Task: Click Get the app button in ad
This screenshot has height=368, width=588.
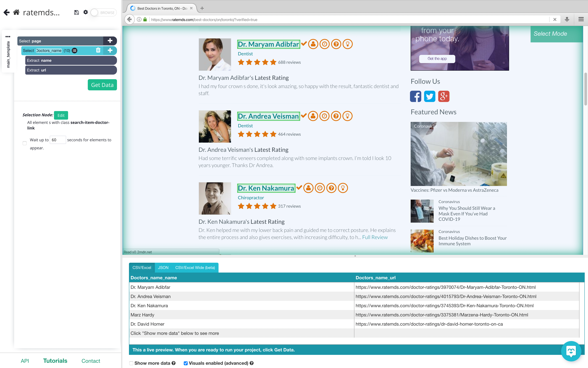Action: 437,59
